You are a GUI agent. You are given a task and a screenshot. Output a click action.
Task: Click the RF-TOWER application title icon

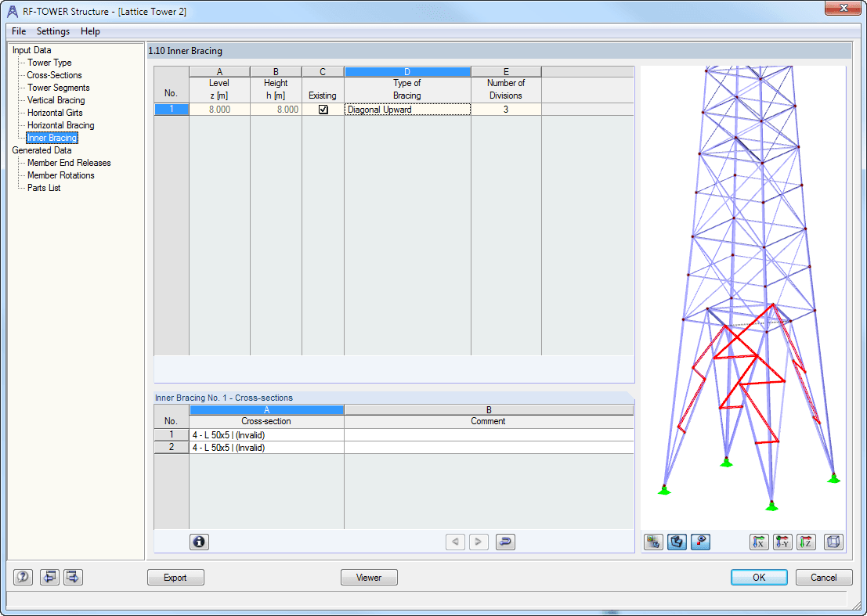(x=13, y=11)
